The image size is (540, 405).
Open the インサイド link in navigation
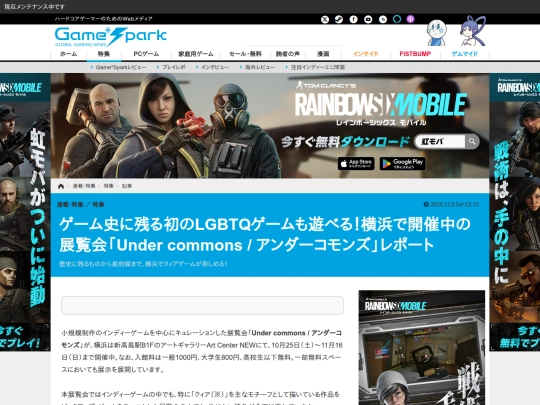pyautogui.click(x=366, y=54)
